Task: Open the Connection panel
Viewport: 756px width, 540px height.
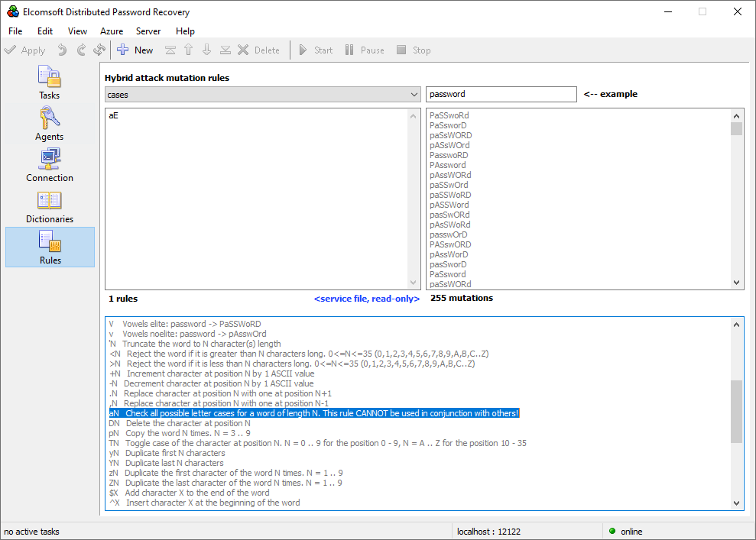Action: [49, 165]
